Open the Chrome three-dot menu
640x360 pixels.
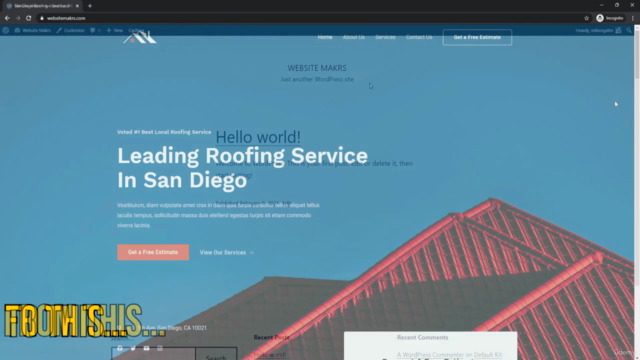tap(633, 18)
